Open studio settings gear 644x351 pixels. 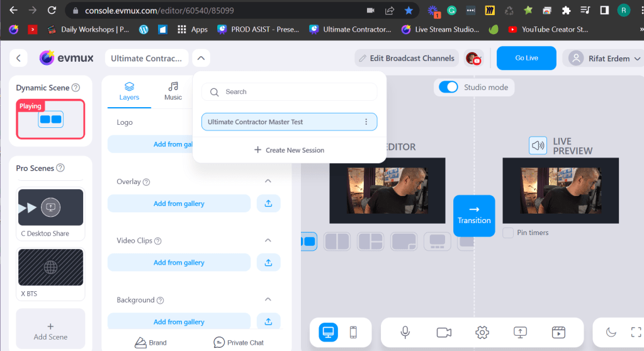482,332
